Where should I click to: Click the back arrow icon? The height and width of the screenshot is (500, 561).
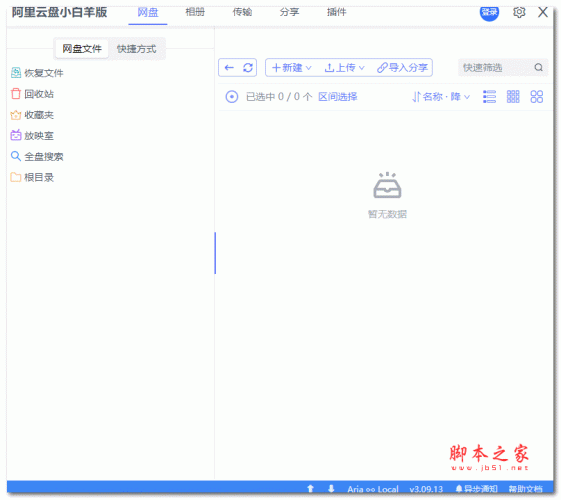tap(229, 68)
